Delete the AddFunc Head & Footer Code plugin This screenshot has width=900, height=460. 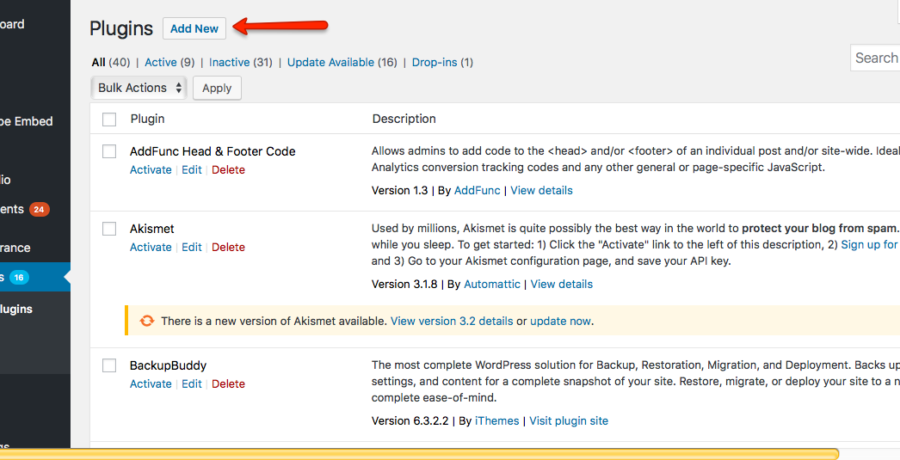click(x=228, y=170)
